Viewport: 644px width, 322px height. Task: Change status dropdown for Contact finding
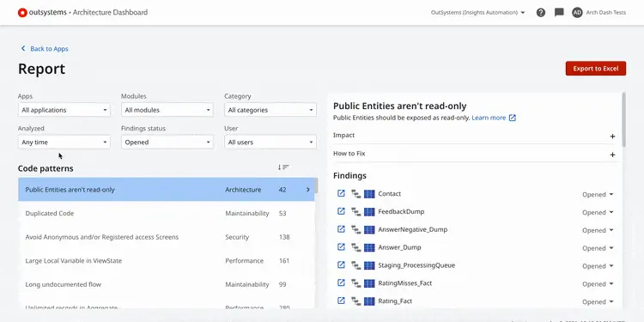[598, 194]
